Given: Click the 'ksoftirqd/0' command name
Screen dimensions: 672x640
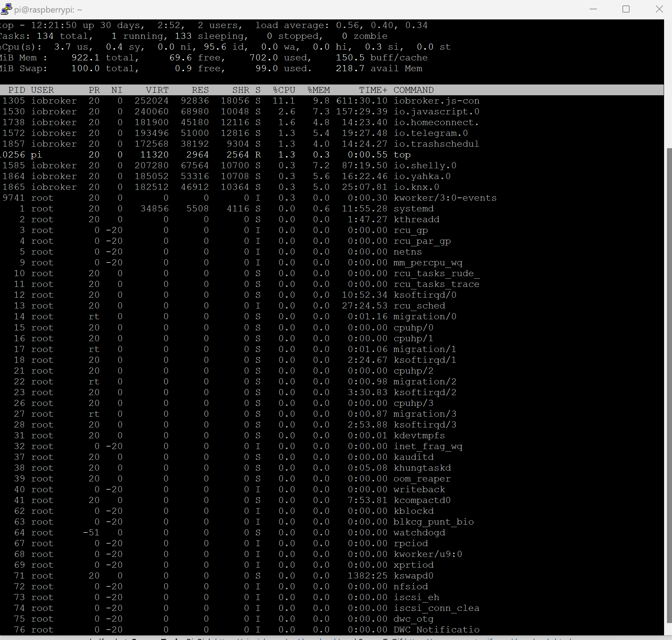Looking at the screenshot, I should pos(425,295).
